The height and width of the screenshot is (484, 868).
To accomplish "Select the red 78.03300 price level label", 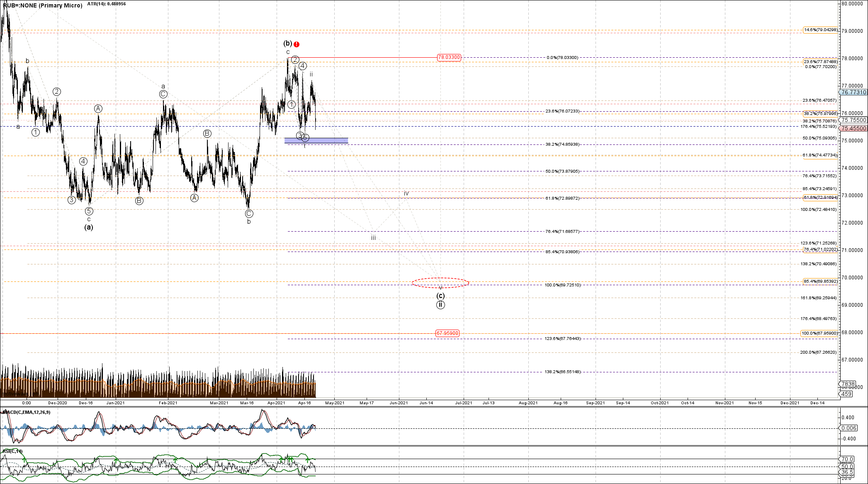I will (449, 57).
